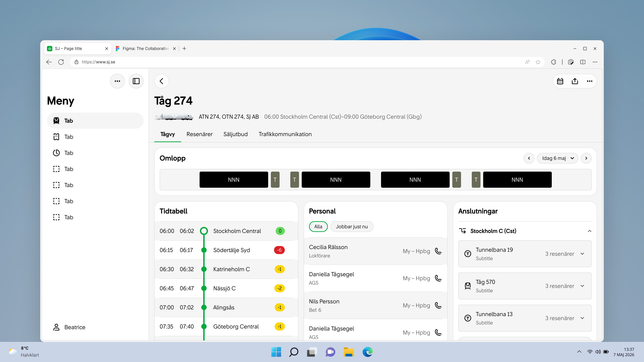Call Cecilia Rälsson via phone icon
644x362 pixels.
click(438, 251)
